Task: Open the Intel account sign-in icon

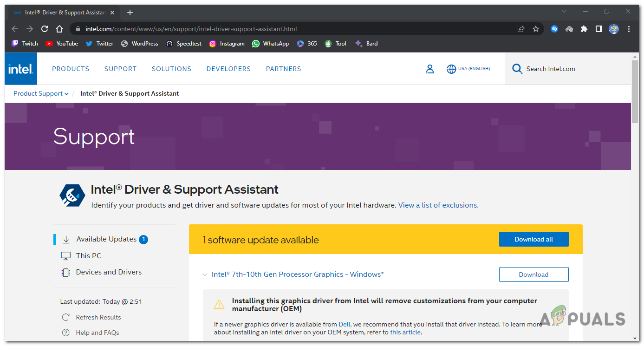Action: (x=430, y=69)
